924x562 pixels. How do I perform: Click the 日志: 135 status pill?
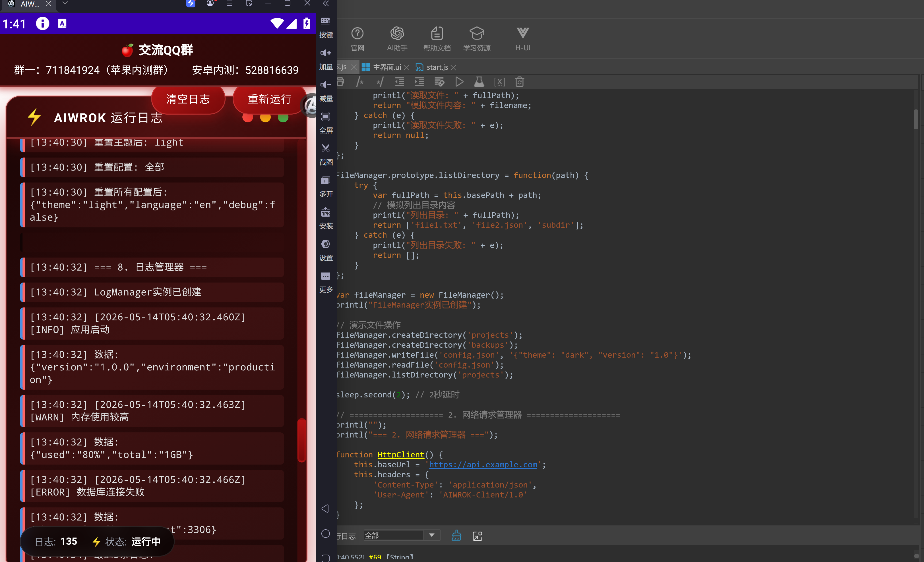coord(55,541)
